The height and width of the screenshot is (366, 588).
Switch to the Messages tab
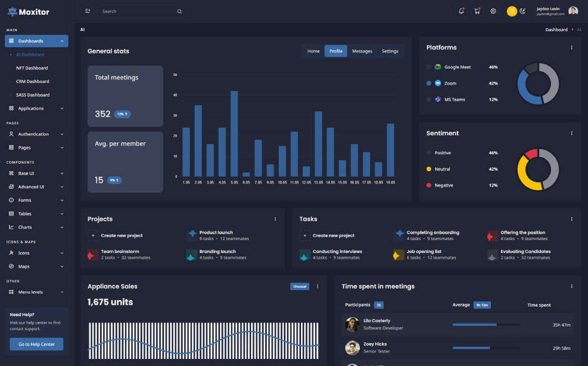[362, 51]
